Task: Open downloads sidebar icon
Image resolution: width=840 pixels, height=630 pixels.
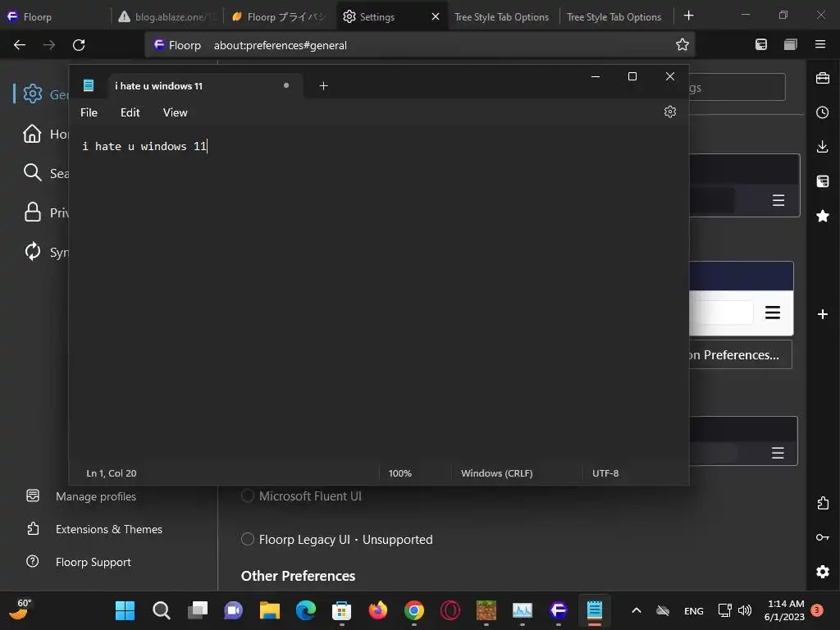Action: [x=822, y=146]
